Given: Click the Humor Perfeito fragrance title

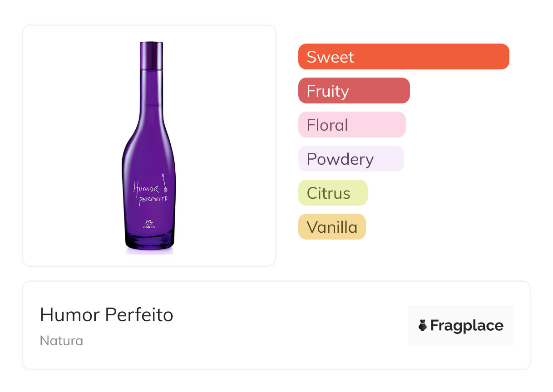Looking at the screenshot, I should 107,315.
